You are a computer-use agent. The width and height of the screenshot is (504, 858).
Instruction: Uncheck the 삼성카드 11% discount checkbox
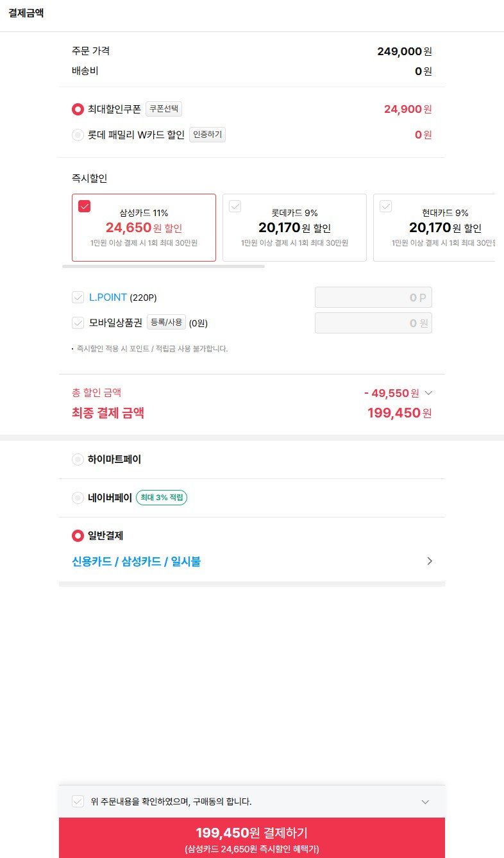coord(84,206)
